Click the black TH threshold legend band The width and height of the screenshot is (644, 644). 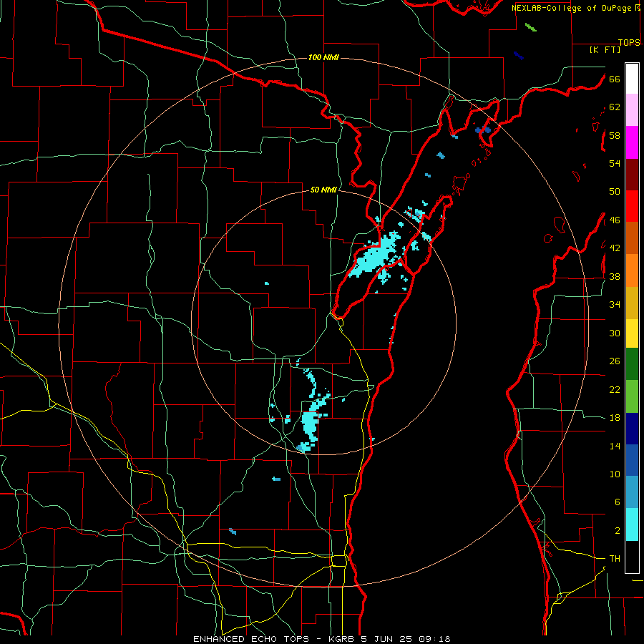pyautogui.click(x=632, y=557)
